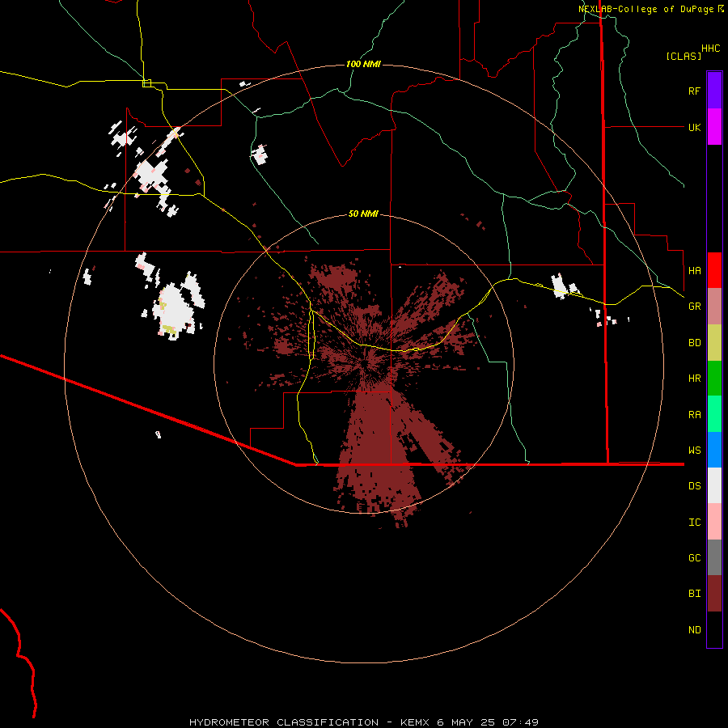Click the GR legend label
The height and width of the screenshot is (728, 728).
[694, 307]
